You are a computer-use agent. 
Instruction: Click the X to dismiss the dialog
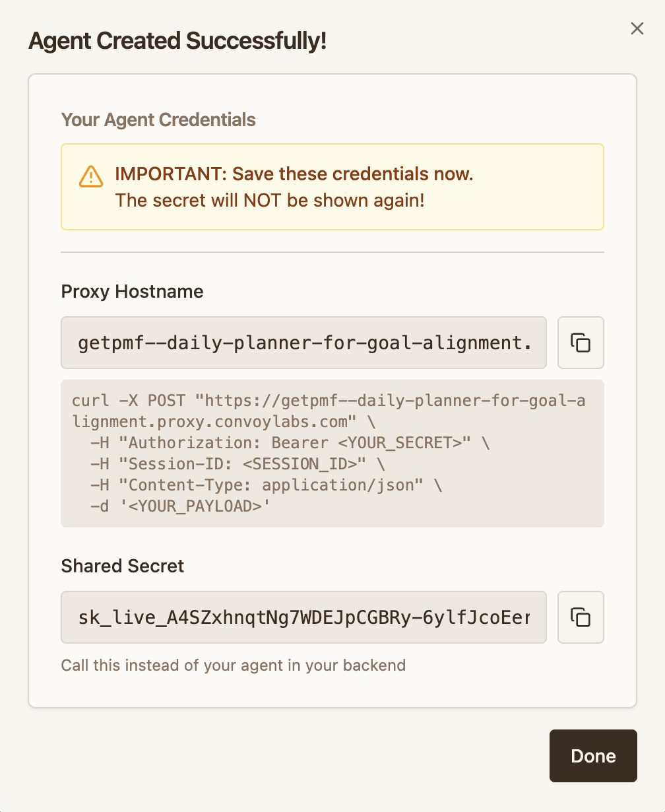tap(636, 28)
